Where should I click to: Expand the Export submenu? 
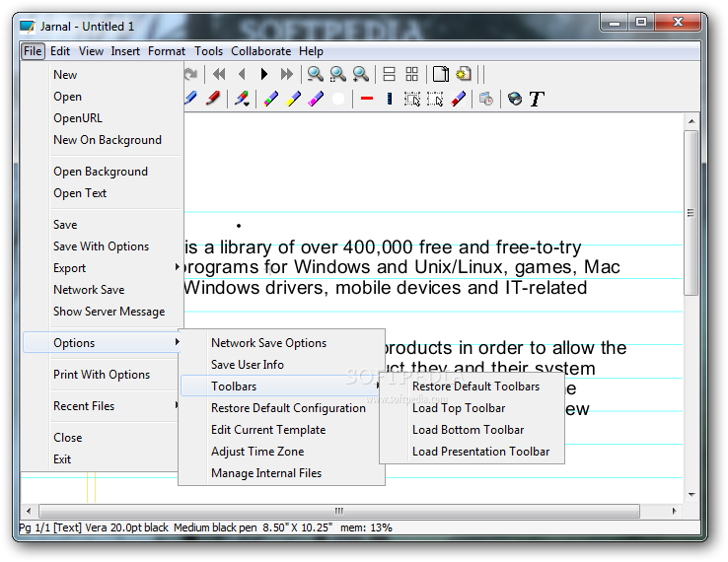[x=102, y=268]
